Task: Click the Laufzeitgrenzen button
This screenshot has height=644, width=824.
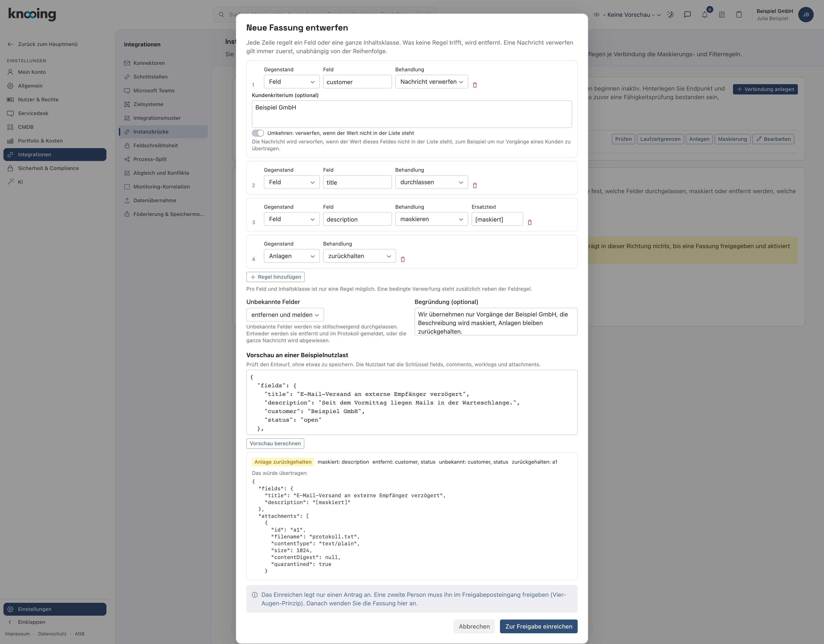Action: click(x=660, y=139)
